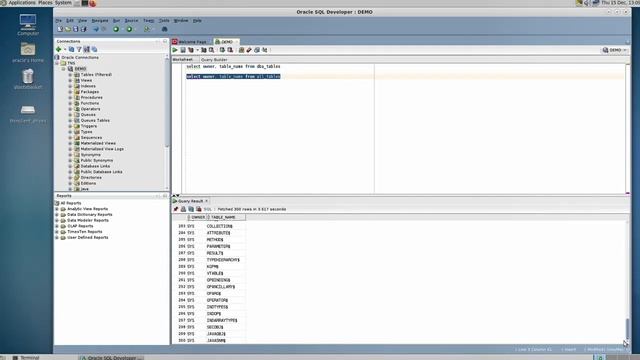Viewport: 640px width, 360px height.
Task: Click the Open folder icon in the main toolbar
Action: pyautogui.click(x=68, y=29)
